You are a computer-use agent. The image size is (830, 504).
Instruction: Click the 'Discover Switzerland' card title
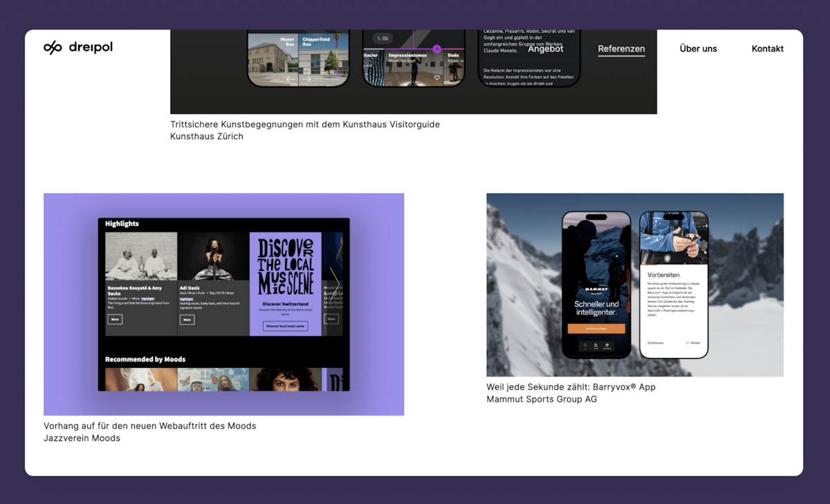pos(286,304)
